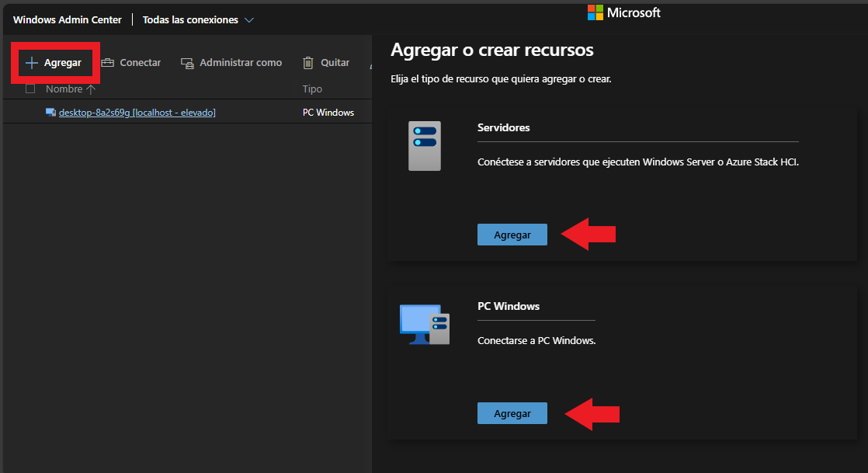Click the PC Windows type cell
868x473 pixels.
click(x=328, y=113)
